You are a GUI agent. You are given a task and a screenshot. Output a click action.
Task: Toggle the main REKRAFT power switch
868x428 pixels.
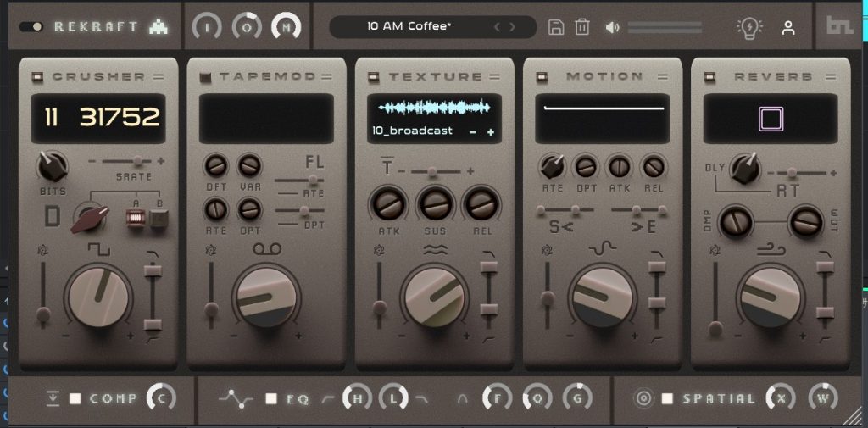pos(32,26)
